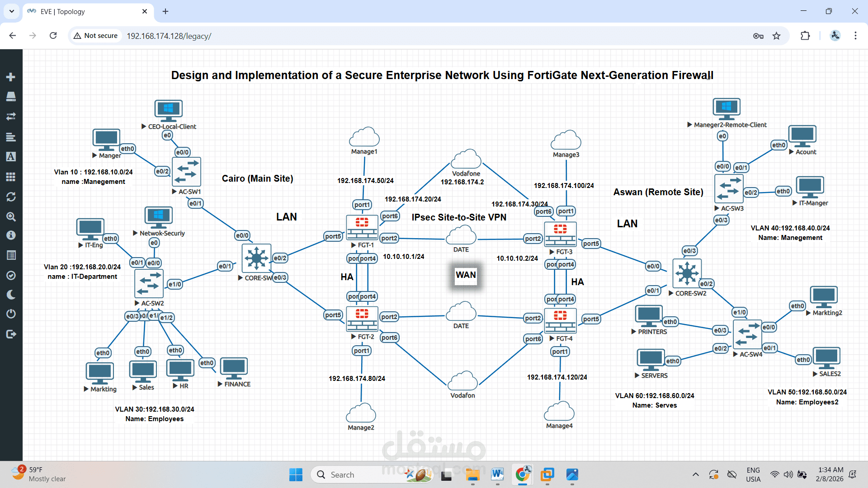Image resolution: width=868 pixels, height=488 pixels.
Task: Click the Not secure site info chip
Action: (x=96, y=36)
